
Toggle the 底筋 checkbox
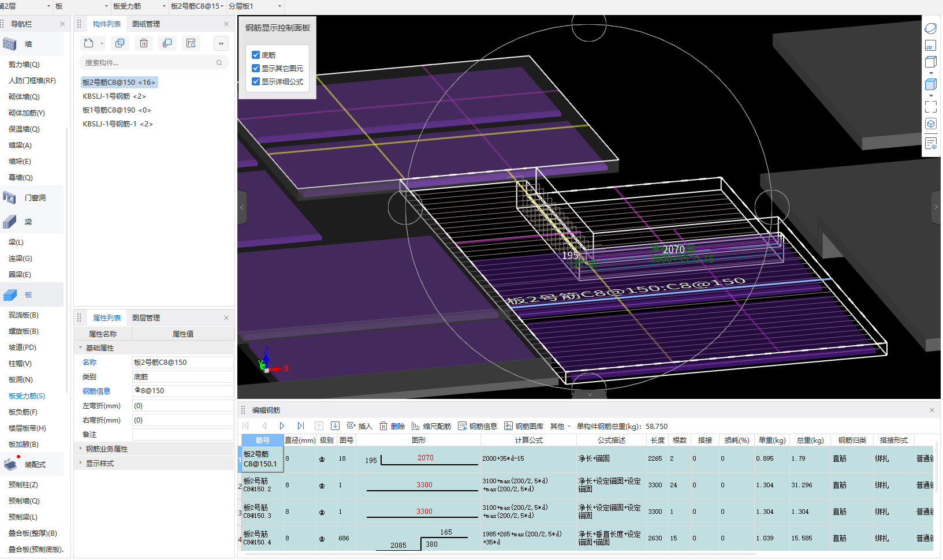[256, 55]
